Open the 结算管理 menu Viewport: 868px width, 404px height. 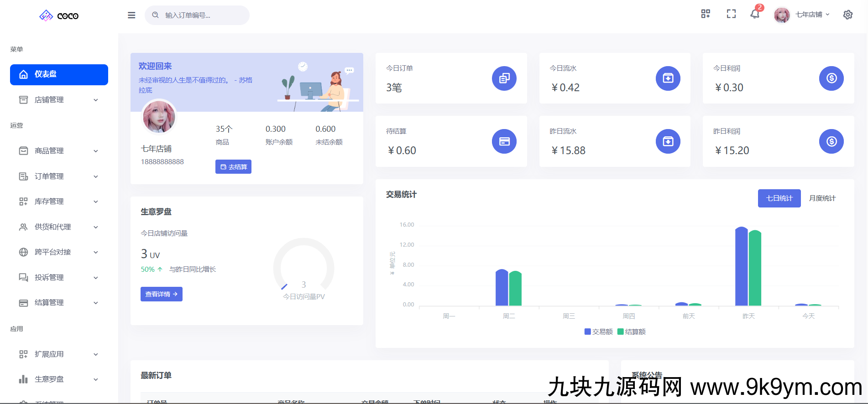coord(59,303)
